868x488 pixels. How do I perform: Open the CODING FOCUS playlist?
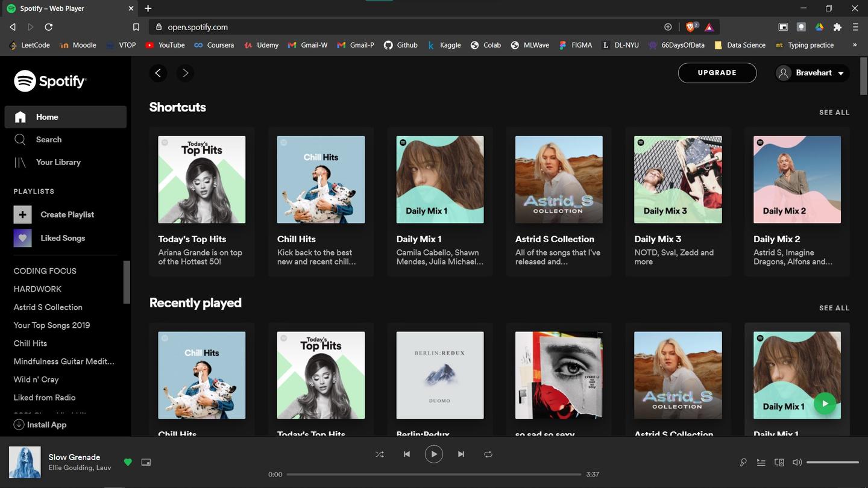click(x=45, y=271)
